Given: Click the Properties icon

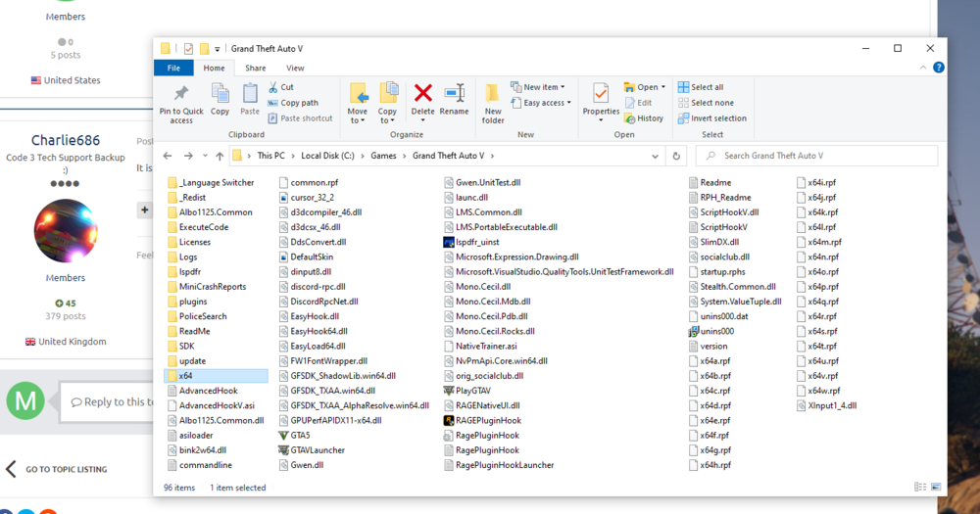Looking at the screenshot, I should (x=601, y=94).
